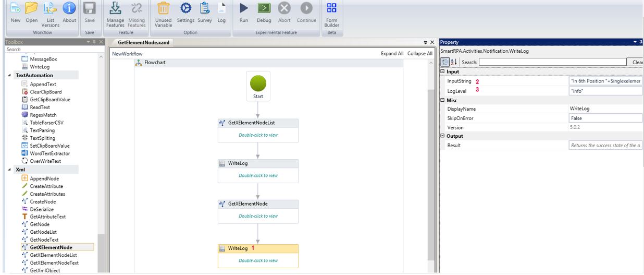Open the Form Builder beta tool

331,8
